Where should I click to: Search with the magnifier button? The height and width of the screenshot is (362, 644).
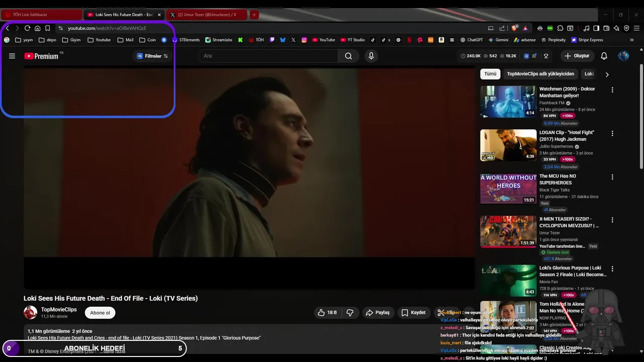coord(349,56)
